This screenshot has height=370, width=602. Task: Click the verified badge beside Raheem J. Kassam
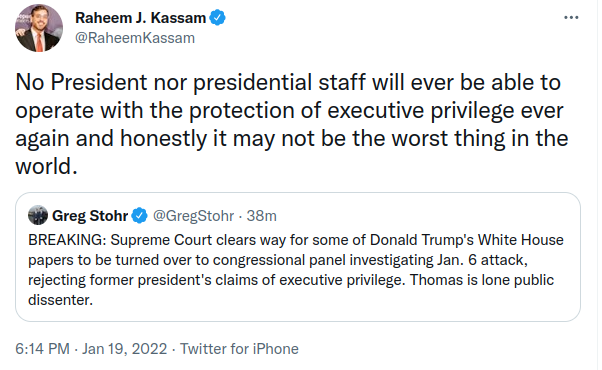(217, 18)
